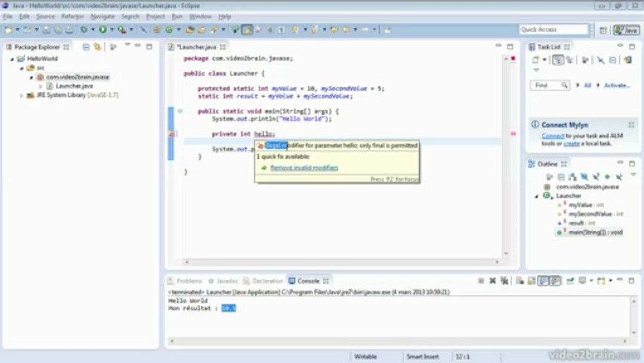Image resolution: width=644 pixels, height=363 pixels.
Task: Select Launcher.java file in Package Explorer
Action: click(74, 86)
